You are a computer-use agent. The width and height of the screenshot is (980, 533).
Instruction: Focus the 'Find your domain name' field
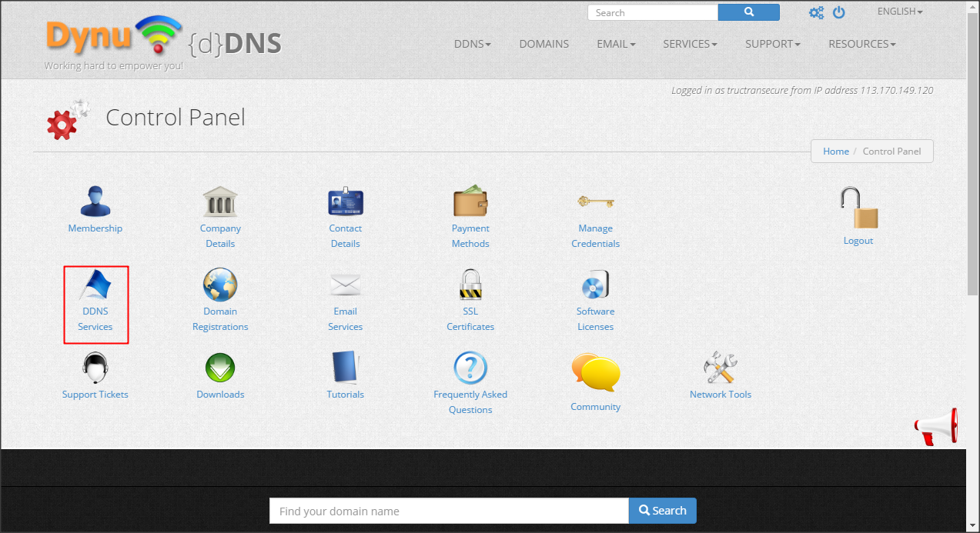pos(449,511)
